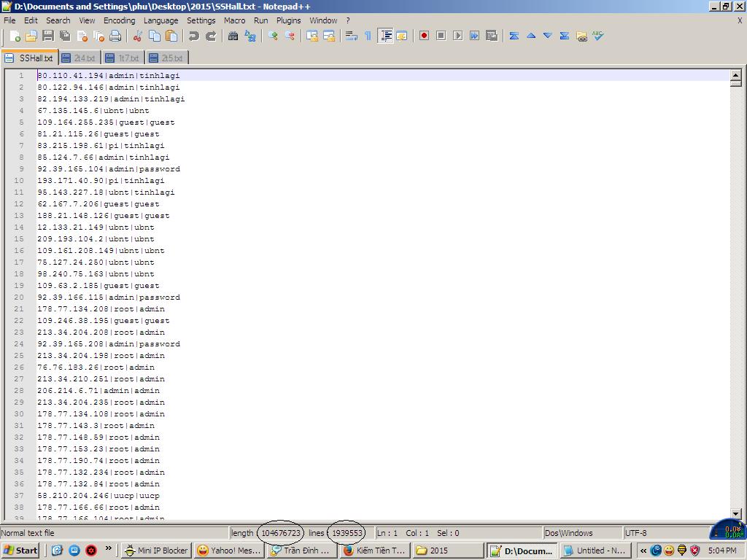Viewport: 747px width, 560px height.
Task: Create a new file with New icon
Action: click(x=15, y=36)
